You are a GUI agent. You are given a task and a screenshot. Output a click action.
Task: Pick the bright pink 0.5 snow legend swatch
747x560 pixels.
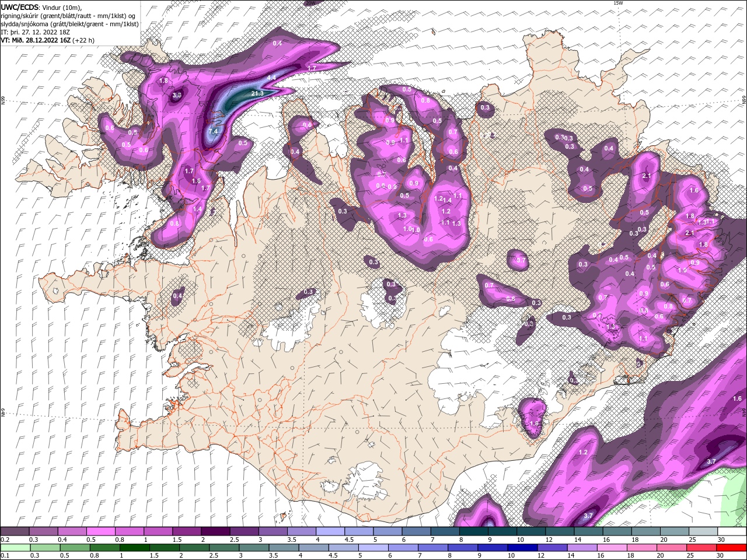pos(100,531)
